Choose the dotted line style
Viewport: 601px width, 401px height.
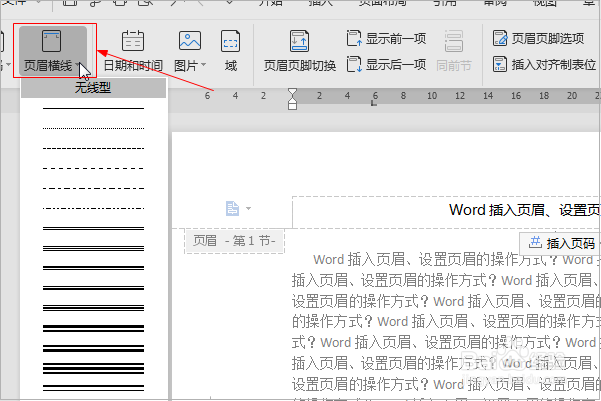[x=94, y=128]
